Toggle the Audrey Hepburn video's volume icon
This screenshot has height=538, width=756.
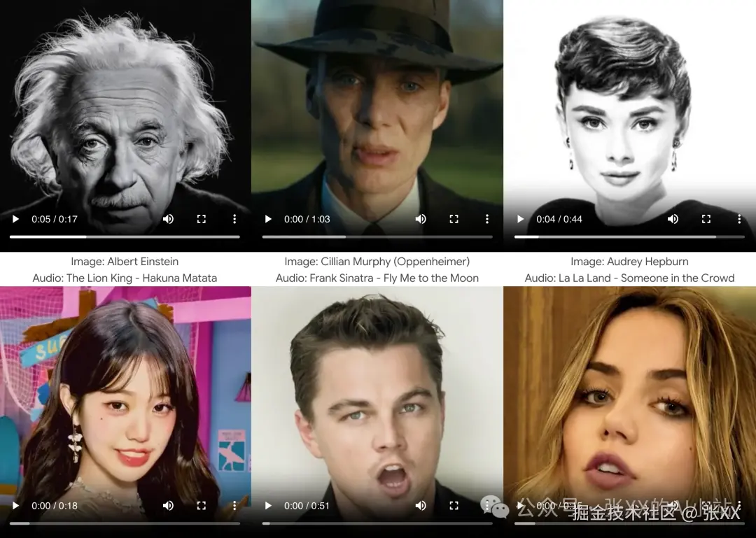click(x=673, y=219)
